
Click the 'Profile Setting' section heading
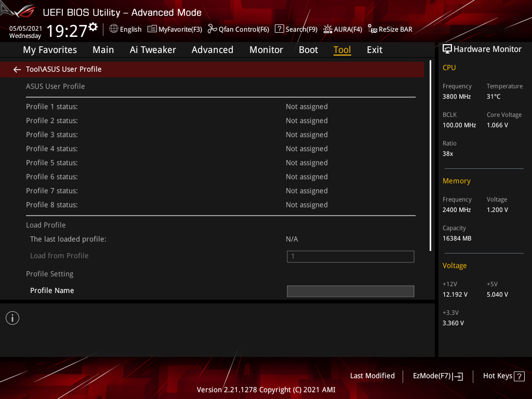[x=49, y=274]
